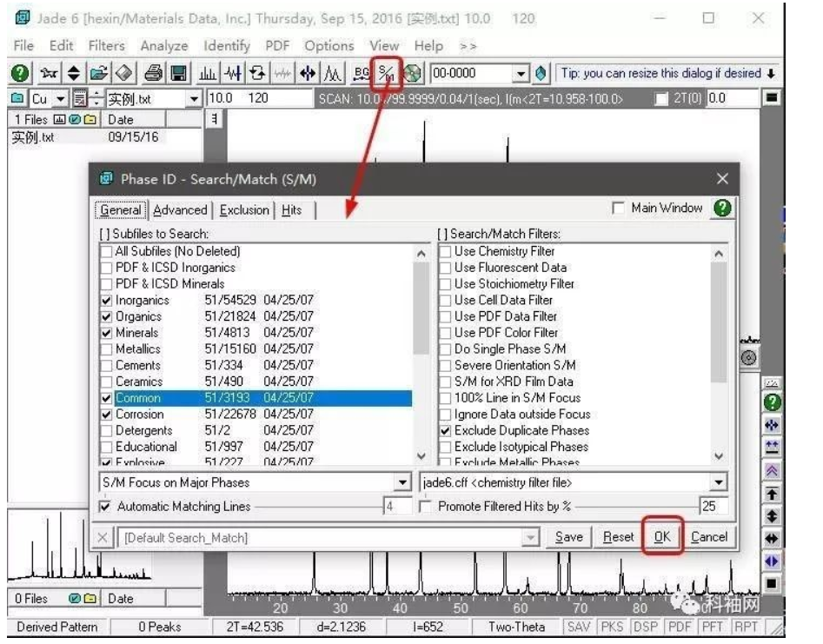Click the blue gem icon beside 00-0000
This screenshot has height=644, width=823.
click(x=541, y=73)
